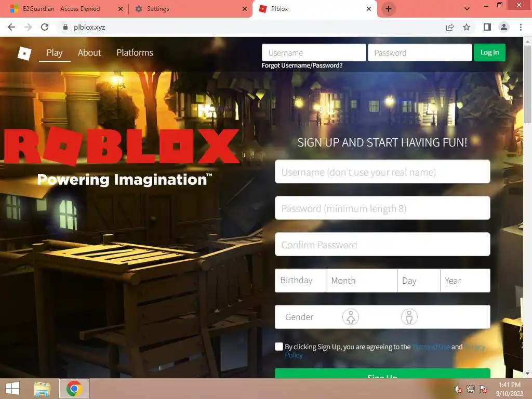Open the browser side panel icon

point(487,27)
